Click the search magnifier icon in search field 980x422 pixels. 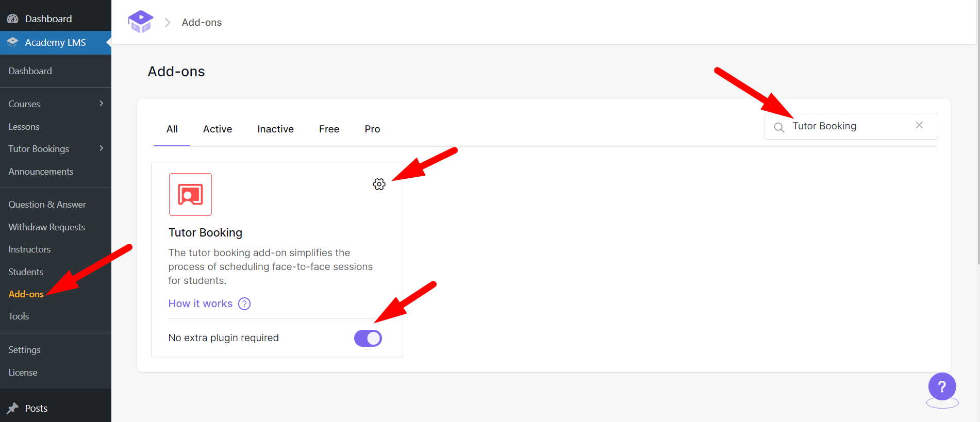779,126
